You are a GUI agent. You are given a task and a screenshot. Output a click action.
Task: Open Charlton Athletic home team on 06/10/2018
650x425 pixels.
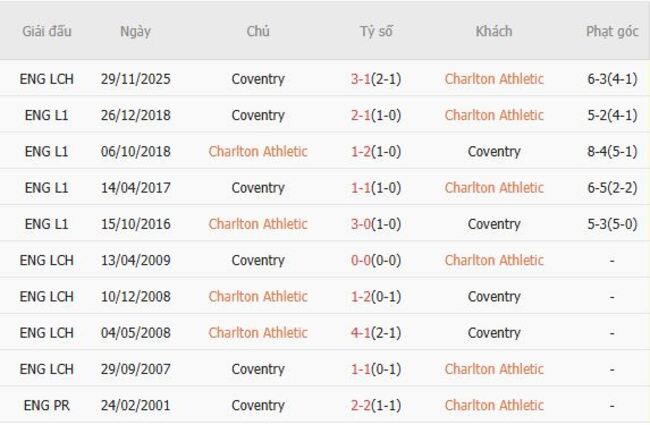[258, 152]
